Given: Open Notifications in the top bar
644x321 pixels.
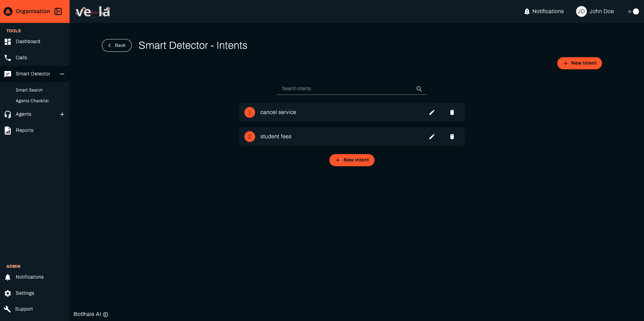Looking at the screenshot, I should pyautogui.click(x=544, y=11).
